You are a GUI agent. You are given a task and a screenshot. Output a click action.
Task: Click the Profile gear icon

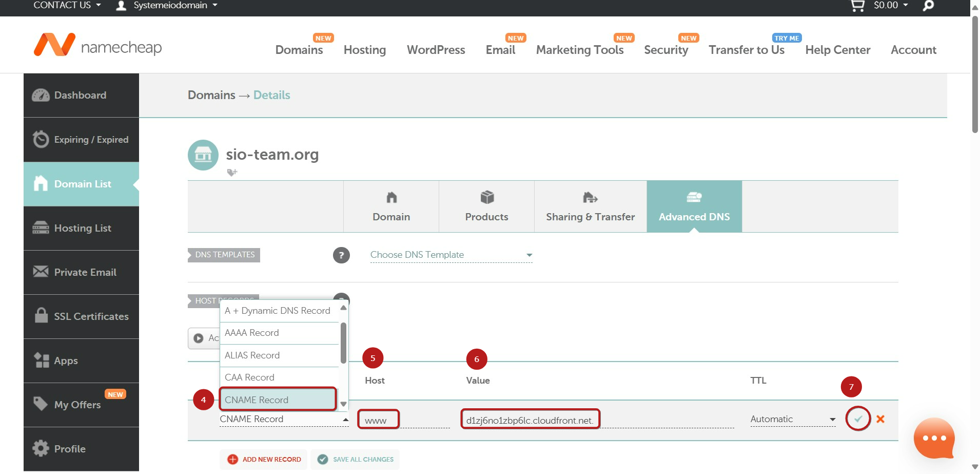41,448
